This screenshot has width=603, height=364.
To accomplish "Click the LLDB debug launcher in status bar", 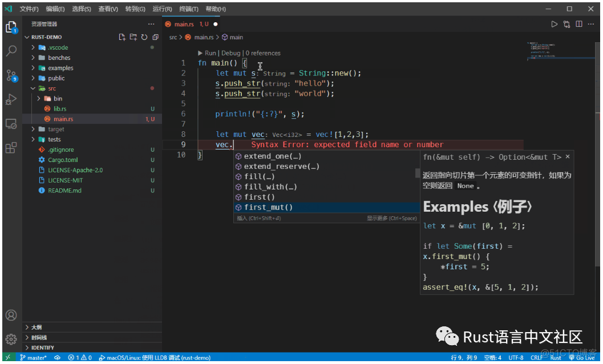I will 155,358.
